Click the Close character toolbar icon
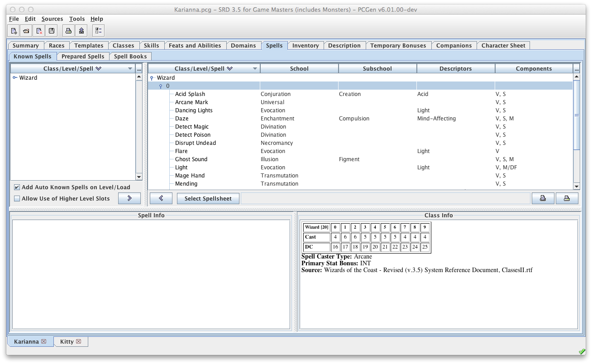The image size is (592, 364). (x=39, y=31)
